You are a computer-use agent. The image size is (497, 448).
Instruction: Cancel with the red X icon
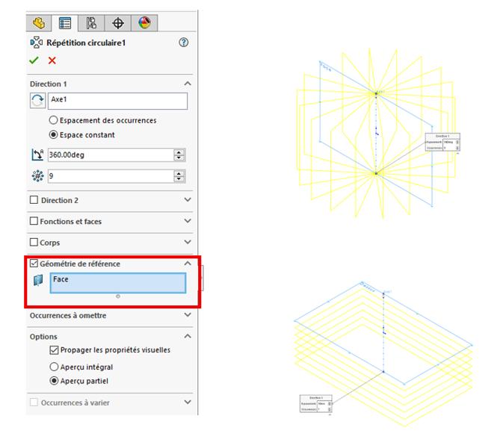click(x=52, y=60)
